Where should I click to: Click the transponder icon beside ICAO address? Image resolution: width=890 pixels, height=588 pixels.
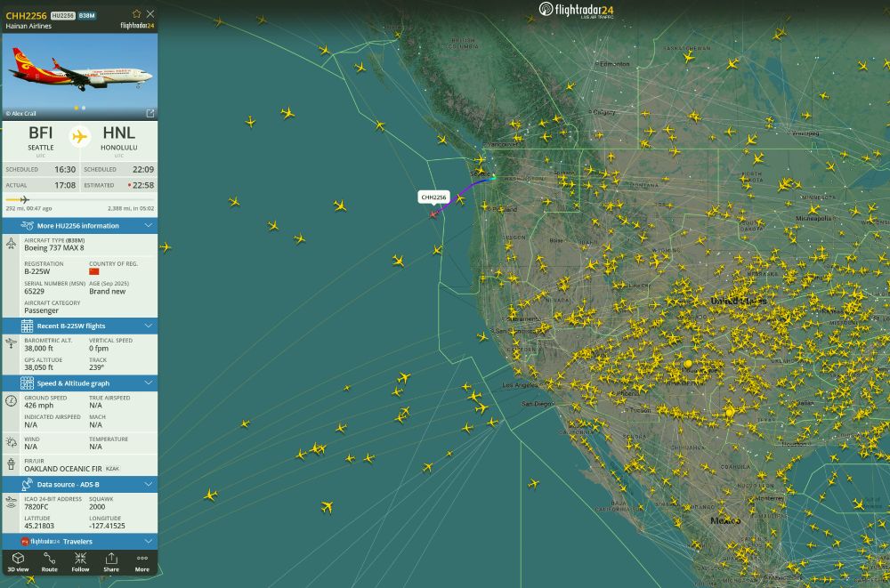tap(12, 502)
